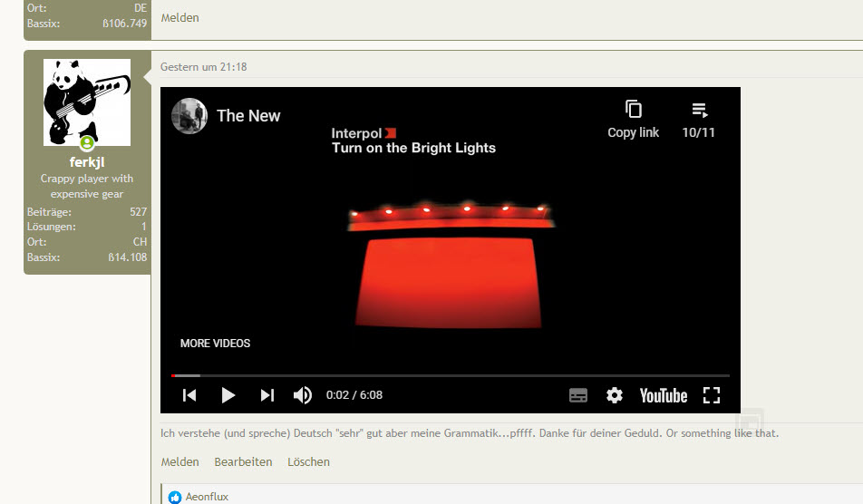Click Aeonflux in the likes list
Viewport: 863px width, 504px height.
tap(207, 497)
